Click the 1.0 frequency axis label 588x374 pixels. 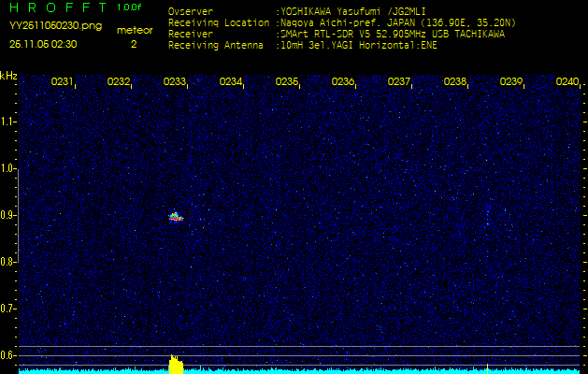8,168
